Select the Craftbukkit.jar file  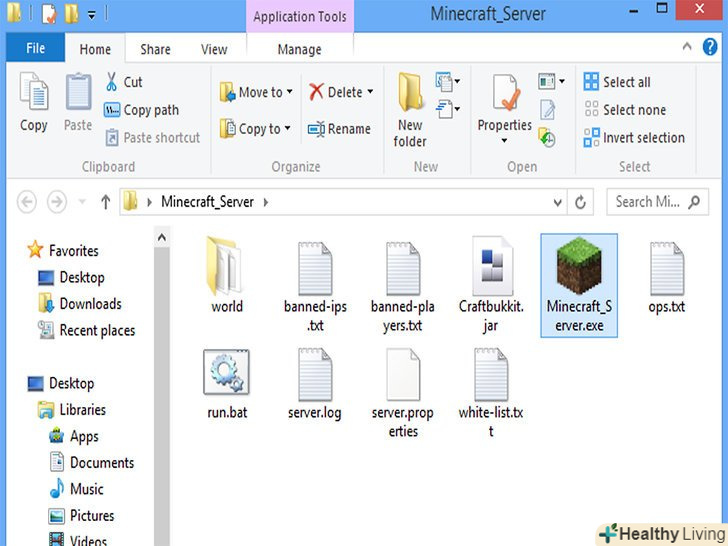[491, 284]
